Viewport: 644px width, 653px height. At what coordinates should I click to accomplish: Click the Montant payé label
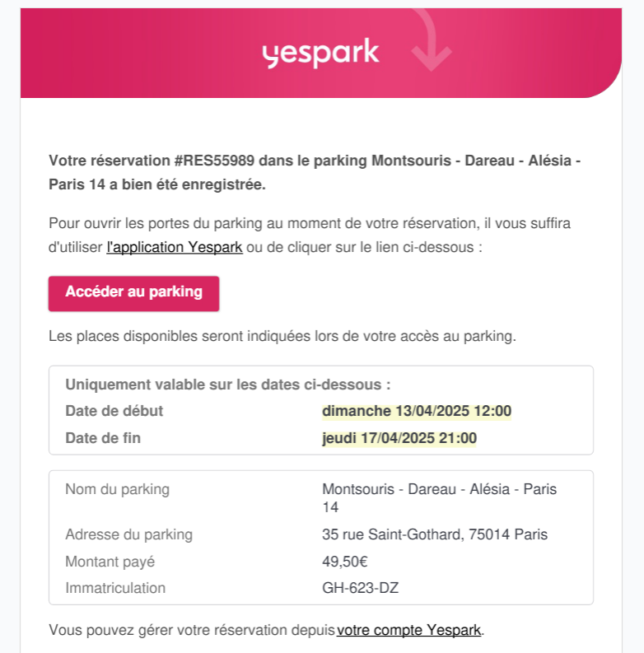click(x=110, y=562)
